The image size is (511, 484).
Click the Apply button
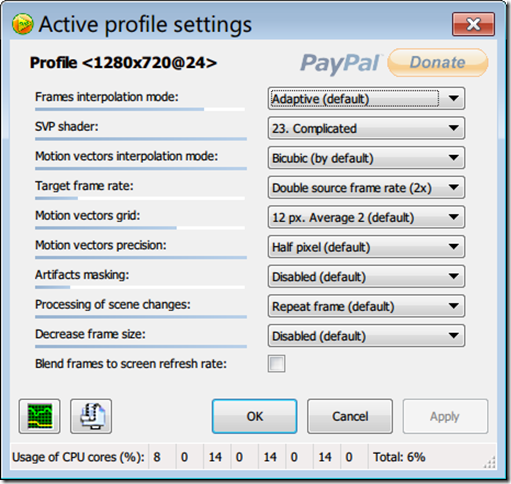pyautogui.click(x=445, y=416)
